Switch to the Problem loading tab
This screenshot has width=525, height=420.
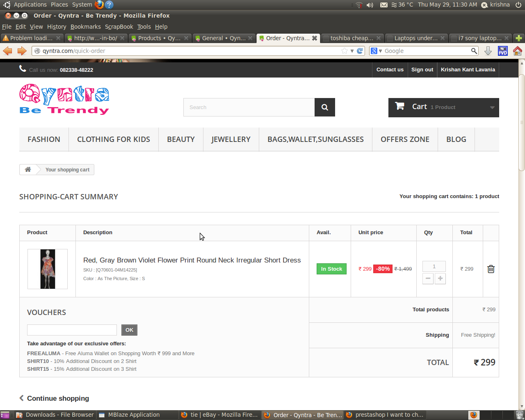[x=32, y=38]
